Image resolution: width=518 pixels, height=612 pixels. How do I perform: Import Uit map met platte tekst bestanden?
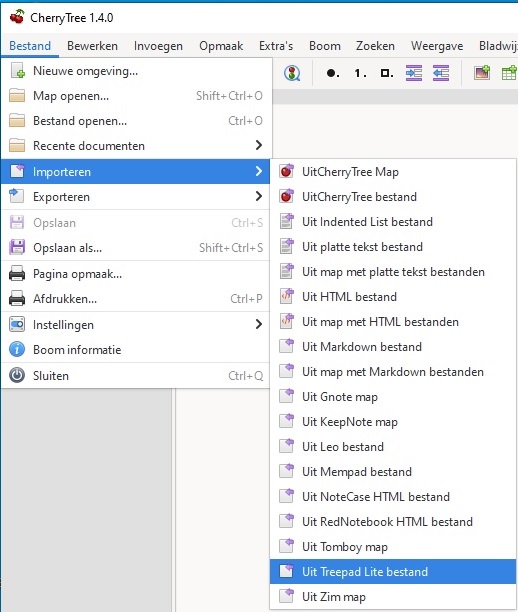point(393,271)
